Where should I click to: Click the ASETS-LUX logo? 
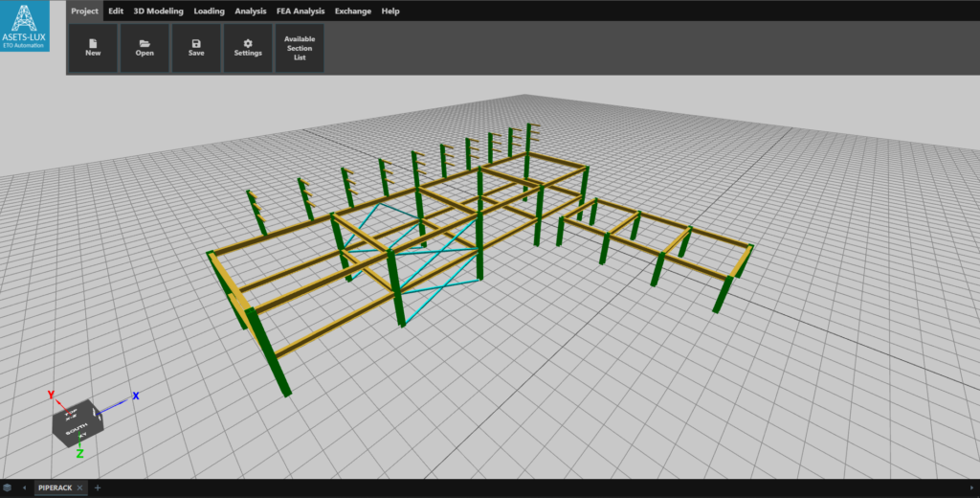[x=24, y=26]
